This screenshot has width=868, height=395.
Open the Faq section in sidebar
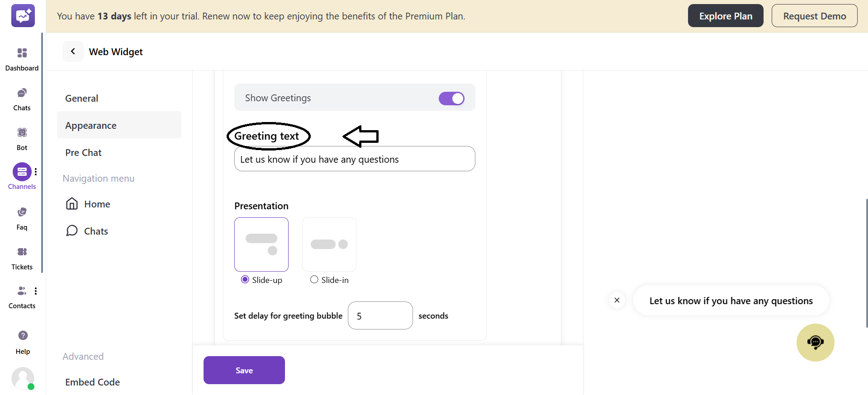[x=22, y=217]
